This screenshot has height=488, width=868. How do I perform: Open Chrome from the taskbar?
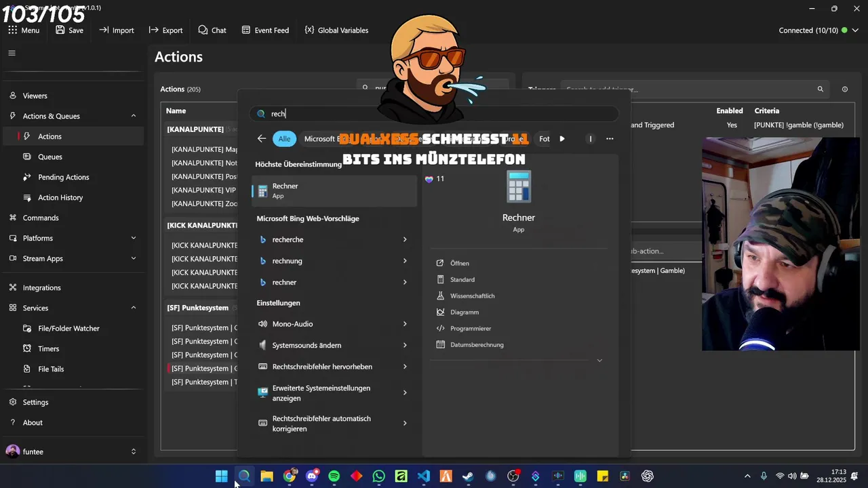[289, 476]
